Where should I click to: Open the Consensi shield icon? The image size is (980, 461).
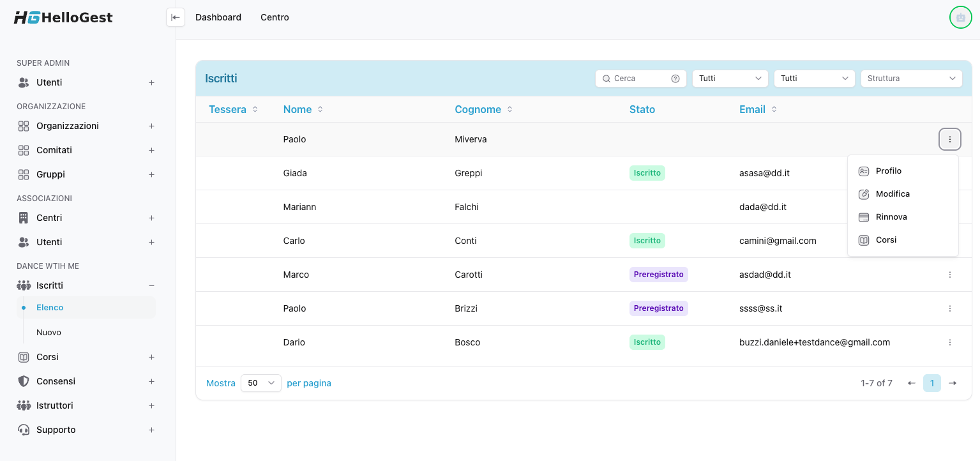point(24,381)
